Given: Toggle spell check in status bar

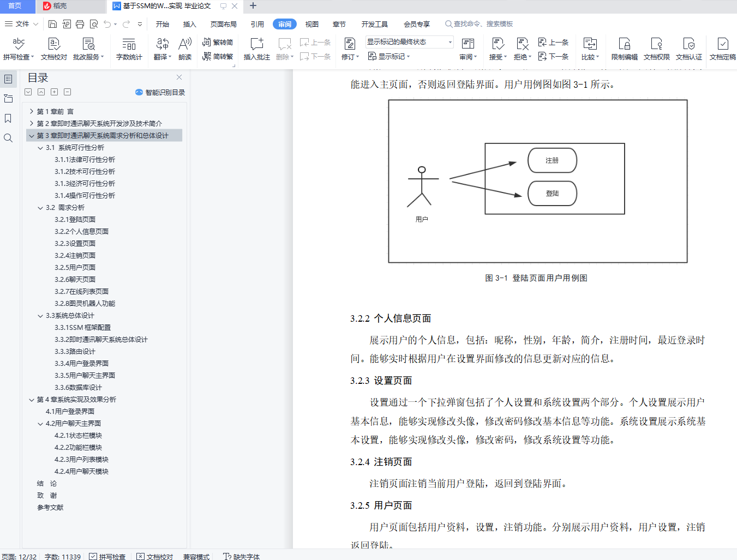Looking at the screenshot, I should click(107, 556).
